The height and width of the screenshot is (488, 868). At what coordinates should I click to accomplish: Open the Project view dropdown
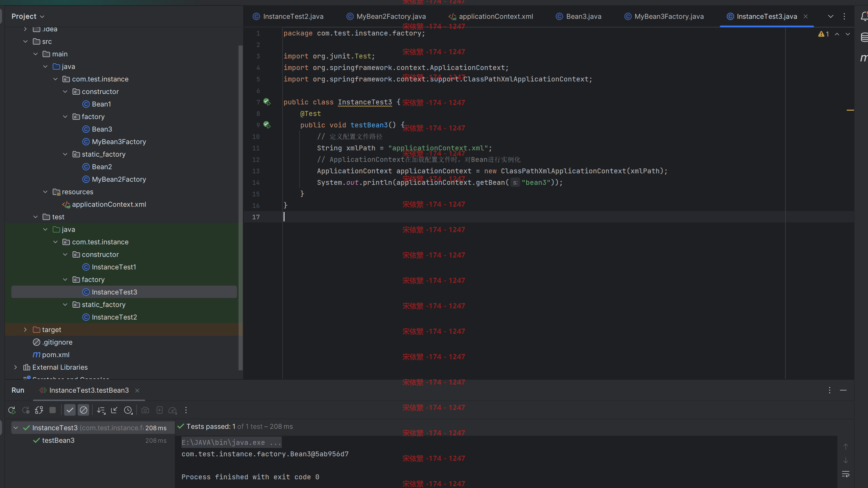28,16
